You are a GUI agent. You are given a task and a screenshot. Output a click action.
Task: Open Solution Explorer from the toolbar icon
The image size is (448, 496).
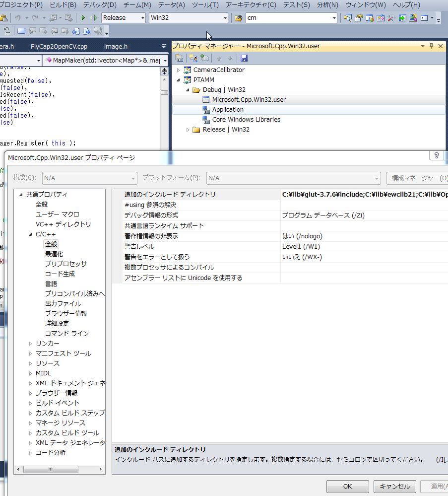click(x=347, y=18)
